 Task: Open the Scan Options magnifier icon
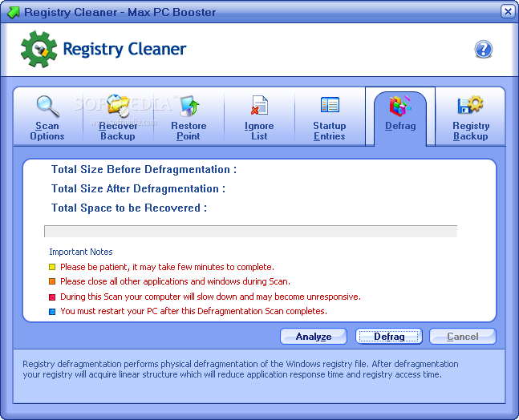point(48,106)
